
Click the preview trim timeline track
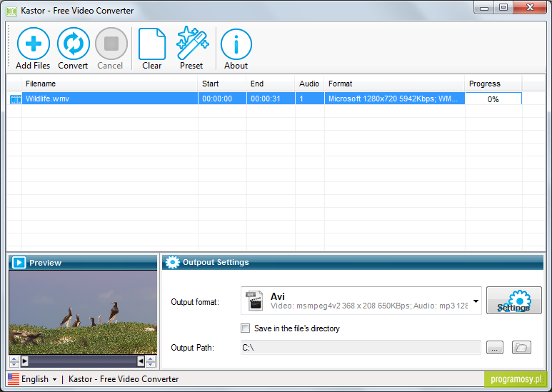click(x=83, y=361)
